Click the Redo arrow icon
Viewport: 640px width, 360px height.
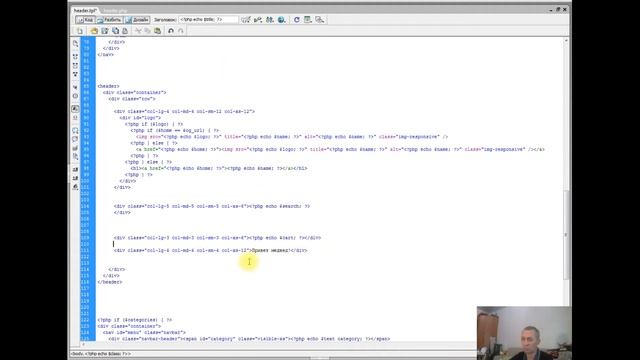pos(181,31)
